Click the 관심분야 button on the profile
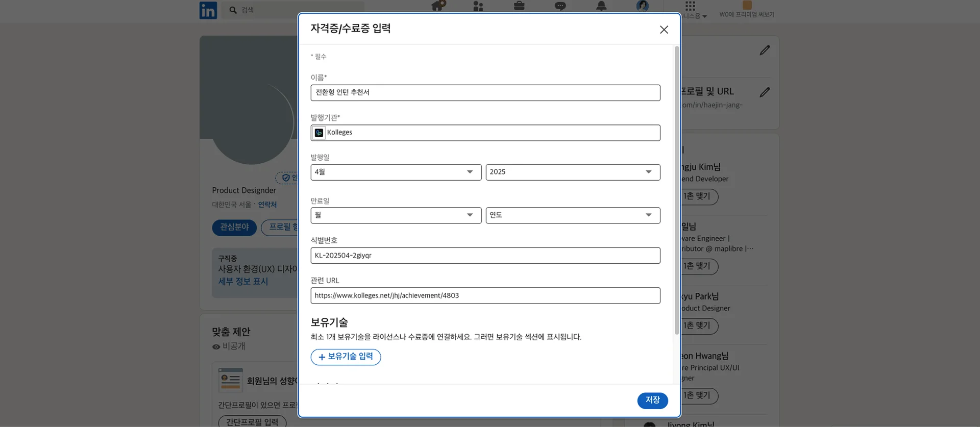Viewport: 980px width, 427px height. [x=234, y=228]
